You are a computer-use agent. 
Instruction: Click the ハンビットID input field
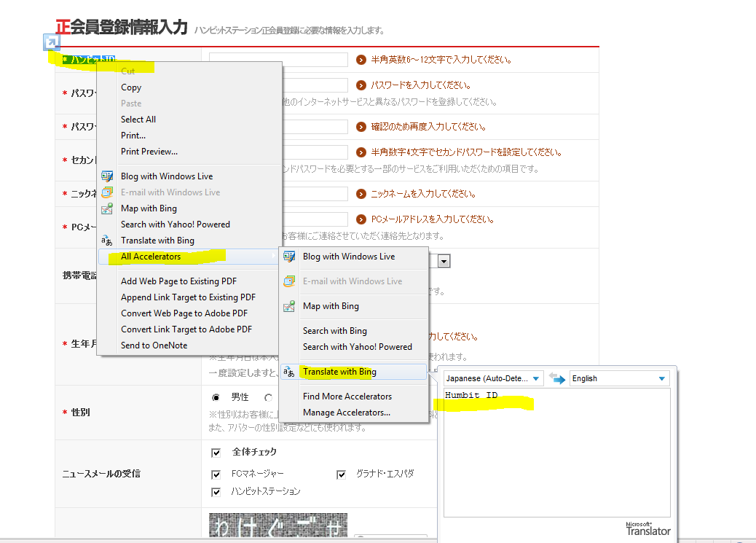click(x=279, y=60)
